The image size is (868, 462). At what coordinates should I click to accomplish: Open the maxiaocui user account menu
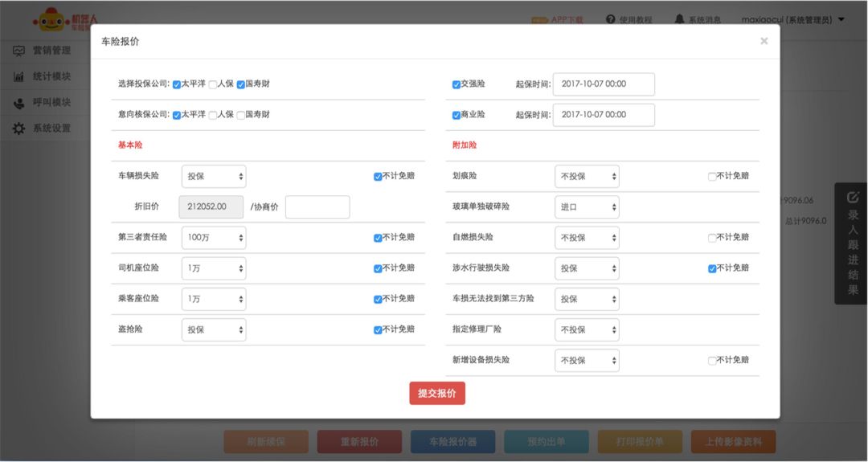(792, 19)
